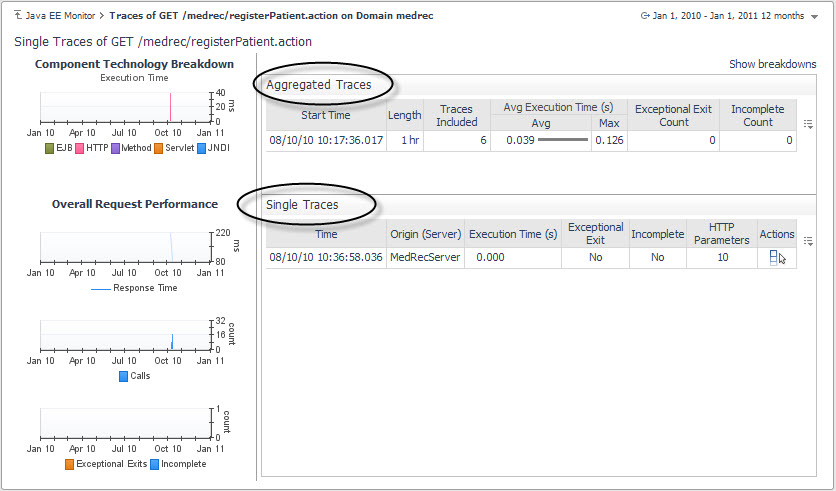Open Single Traces table customizer icon
The image size is (836, 491).
click(808, 241)
